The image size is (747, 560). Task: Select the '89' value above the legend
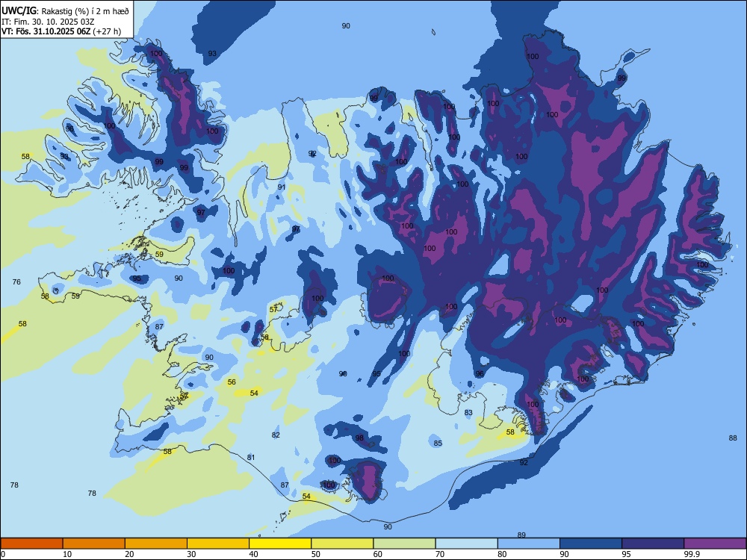(521, 535)
